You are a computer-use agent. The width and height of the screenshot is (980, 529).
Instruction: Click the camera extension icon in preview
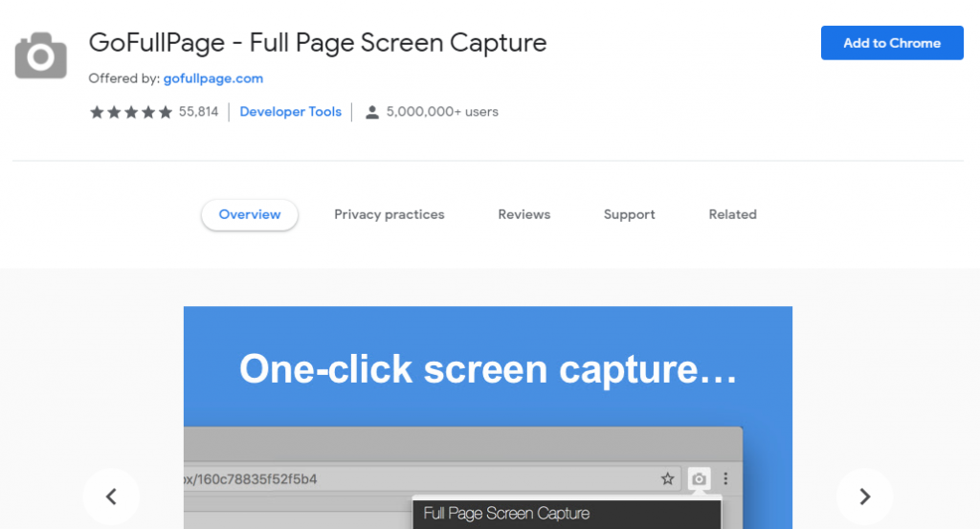coord(699,479)
